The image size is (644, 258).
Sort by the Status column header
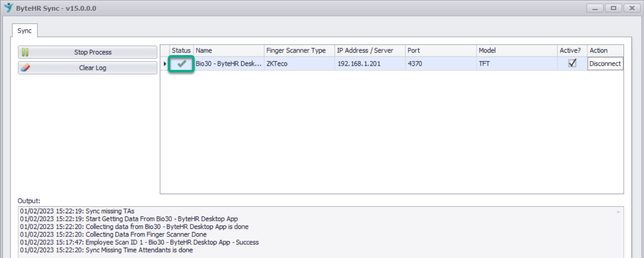point(181,50)
